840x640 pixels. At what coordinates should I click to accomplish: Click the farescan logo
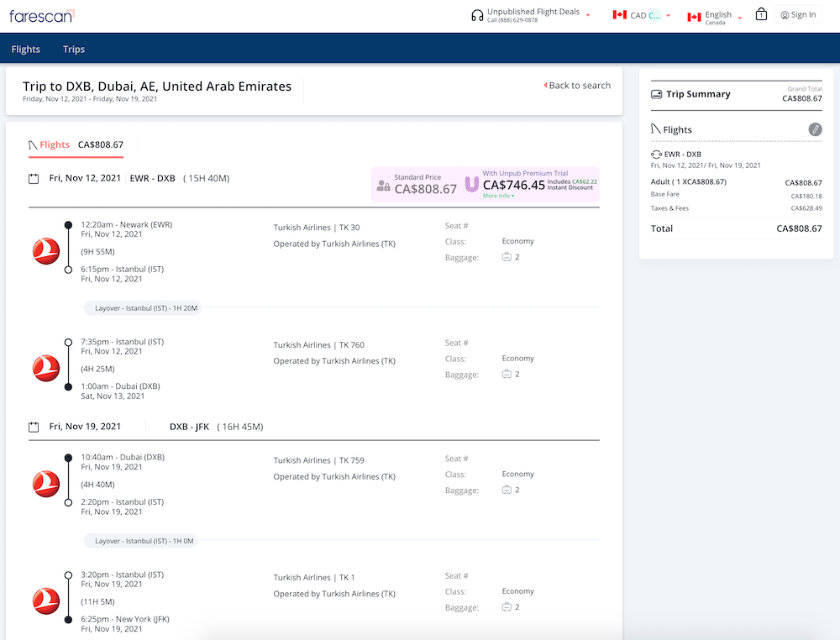pyautogui.click(x=42, y=16)
